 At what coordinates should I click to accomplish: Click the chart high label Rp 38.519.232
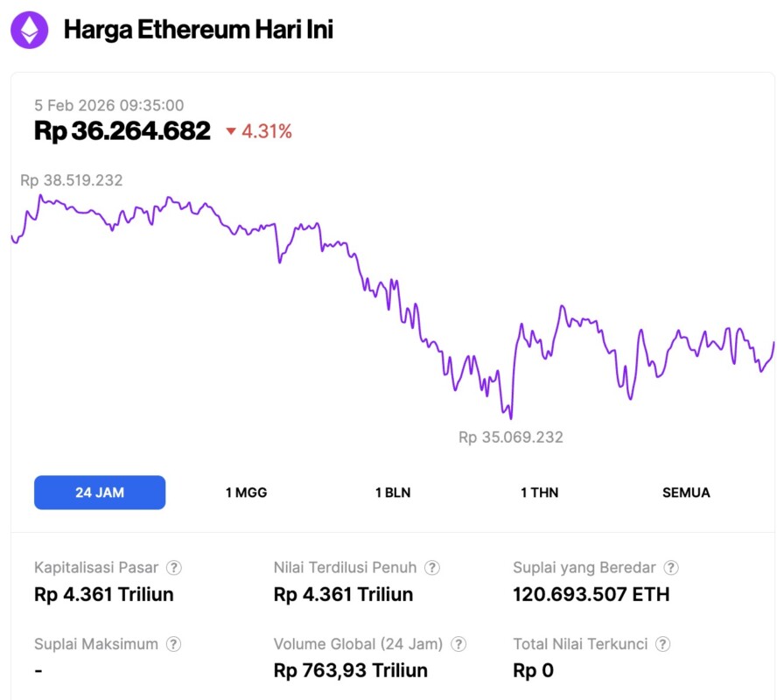coord(72,180)
